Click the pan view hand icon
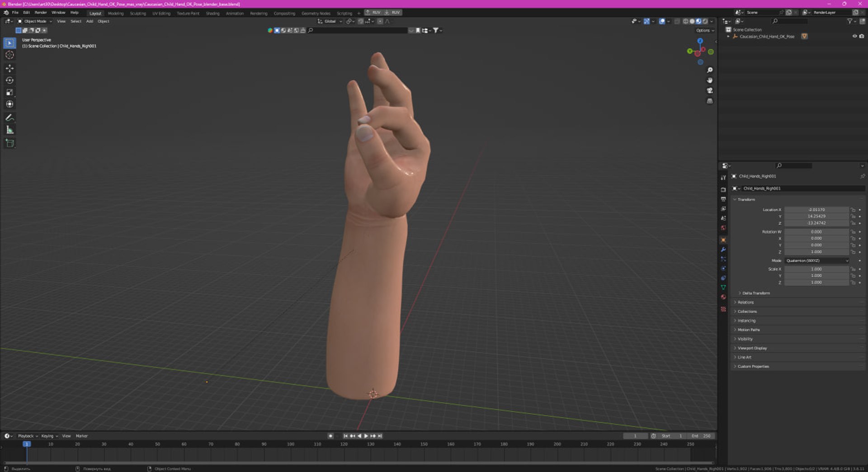 pos(710,80)
